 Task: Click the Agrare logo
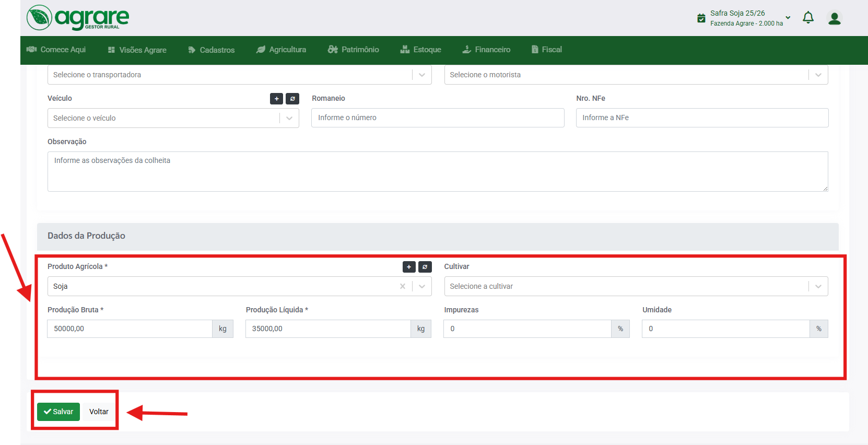pos(78,18)
